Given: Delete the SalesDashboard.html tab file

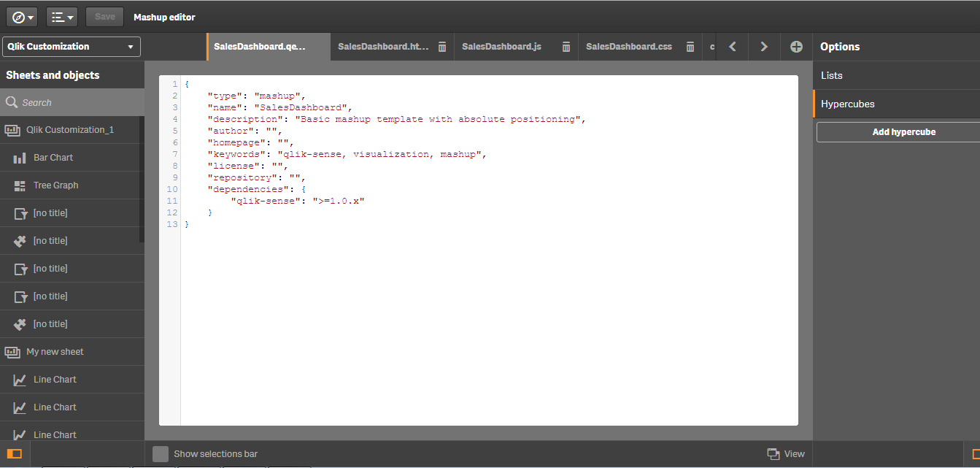Looking at the screenshot, I should (441, 47).
